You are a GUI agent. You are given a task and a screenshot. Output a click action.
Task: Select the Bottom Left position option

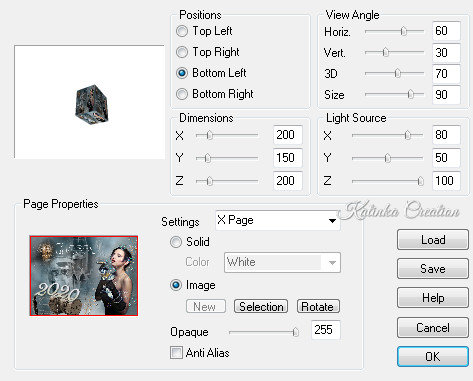[182, 73]
